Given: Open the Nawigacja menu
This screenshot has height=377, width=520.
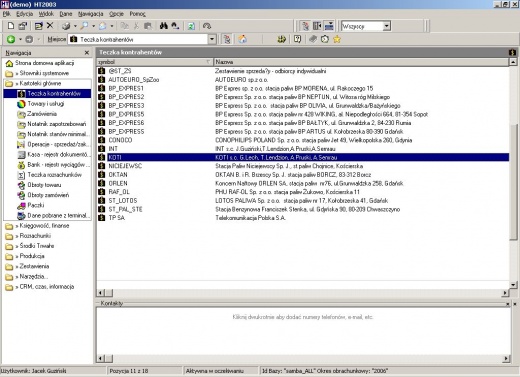Looking at the screenshot, I should click(x=91, y=14).
